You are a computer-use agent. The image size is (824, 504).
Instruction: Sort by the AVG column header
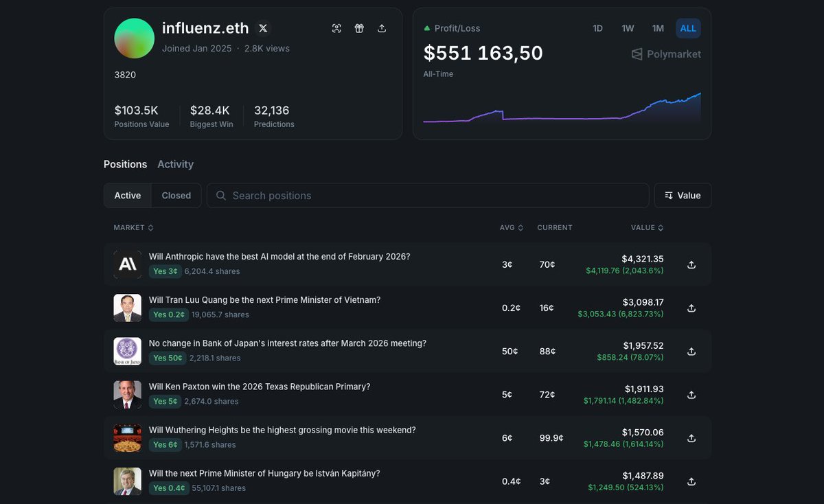[x=512, y=227]
